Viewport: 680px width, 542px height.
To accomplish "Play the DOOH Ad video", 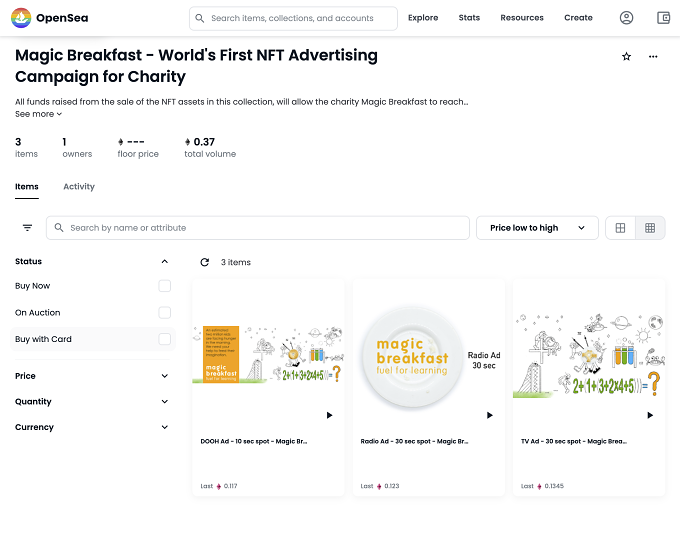I will (x=330, y=415).
